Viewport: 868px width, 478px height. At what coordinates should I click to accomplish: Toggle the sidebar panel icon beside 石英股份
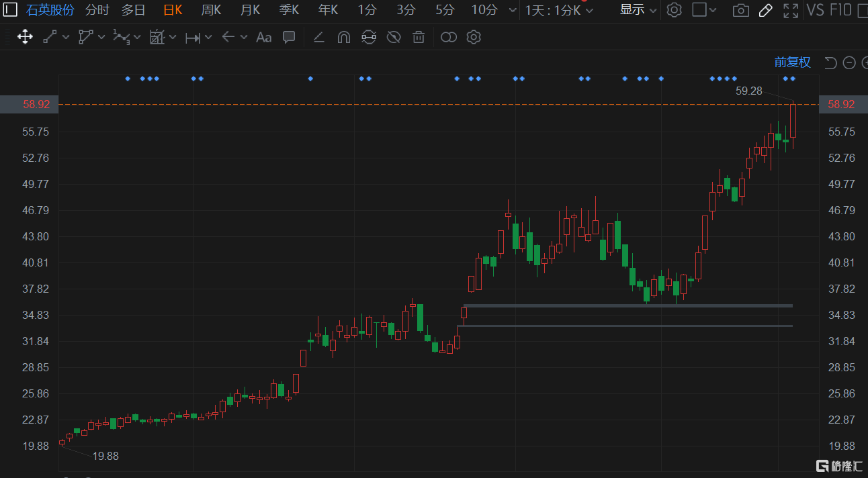coord(11,9)
